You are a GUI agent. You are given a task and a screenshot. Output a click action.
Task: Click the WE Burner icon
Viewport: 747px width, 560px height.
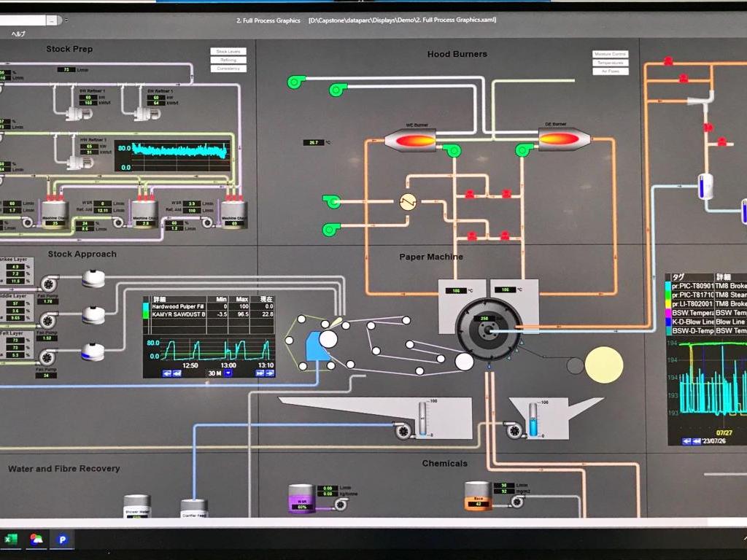(x=410, y=139)
